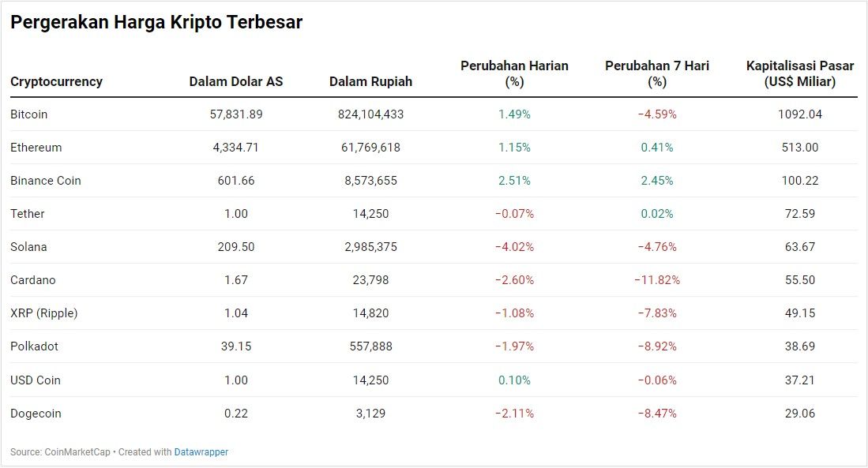Viewport: 868px width, 468px height.
Task: Click the Cryptocurrency column header
Action: pyautogui.click(x=56, y=81)
